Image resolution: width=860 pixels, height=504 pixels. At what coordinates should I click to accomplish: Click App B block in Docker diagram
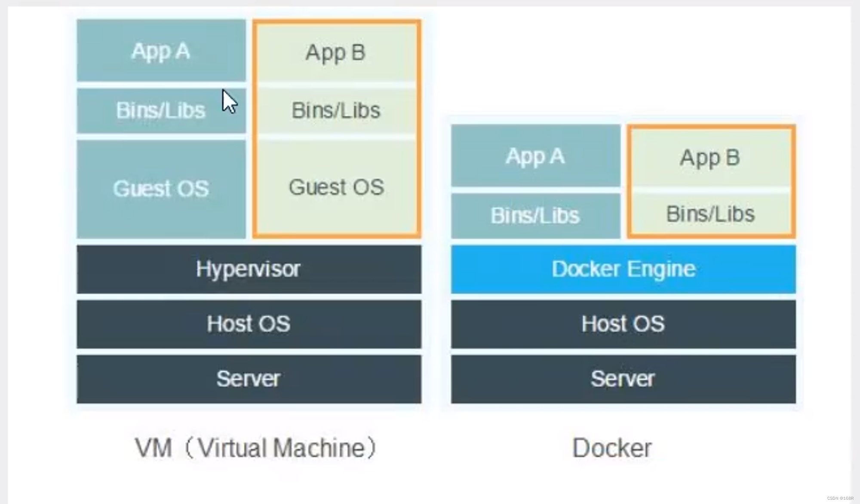pyautogui.click(x=710, y=158)
